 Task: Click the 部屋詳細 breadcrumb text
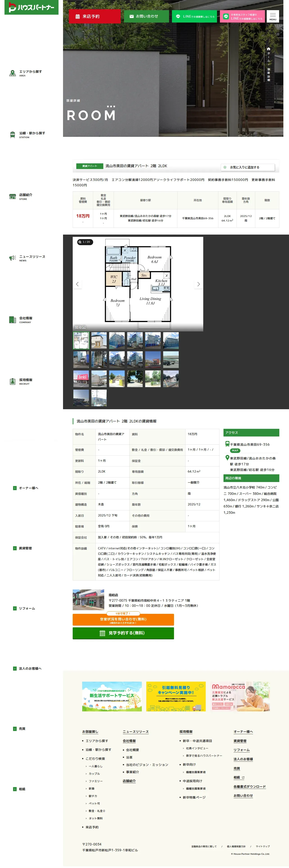269,74
